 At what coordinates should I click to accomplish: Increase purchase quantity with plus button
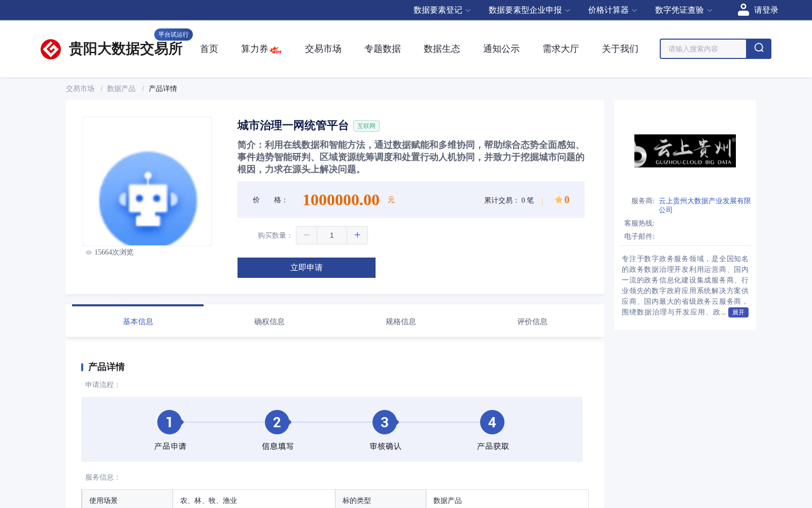coord(357,235)
